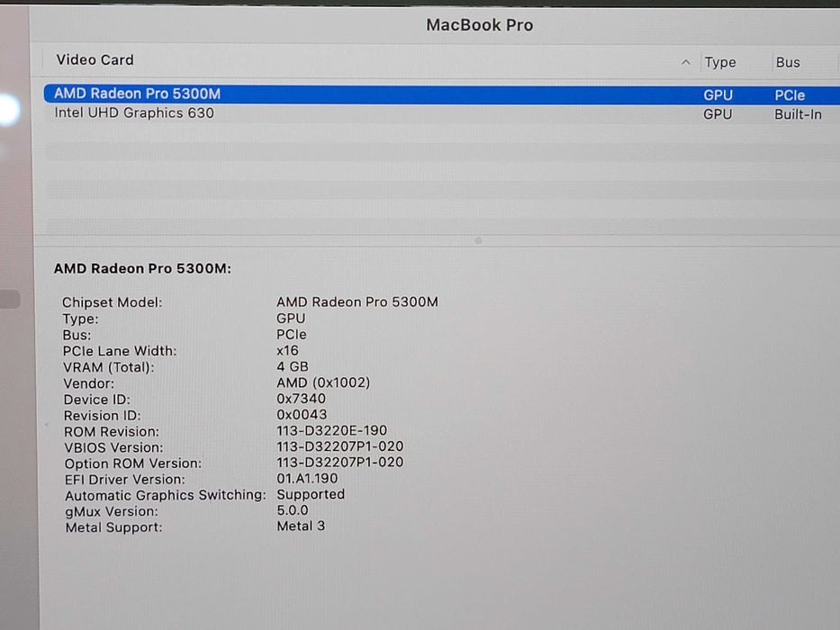Click the Built-In bus value for Intel graphics

pos(798,113)
